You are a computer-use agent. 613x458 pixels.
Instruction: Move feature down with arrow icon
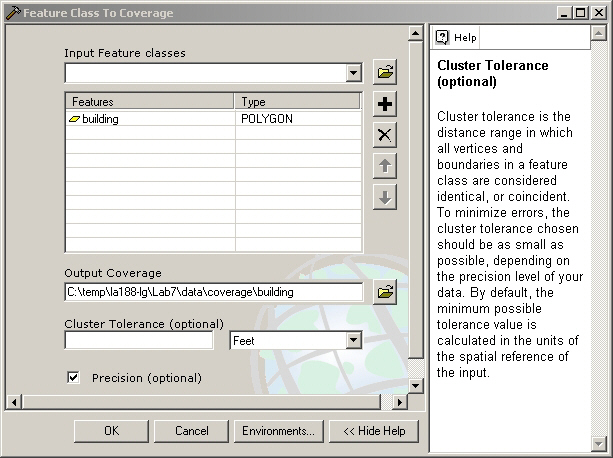tap(385, 197)
